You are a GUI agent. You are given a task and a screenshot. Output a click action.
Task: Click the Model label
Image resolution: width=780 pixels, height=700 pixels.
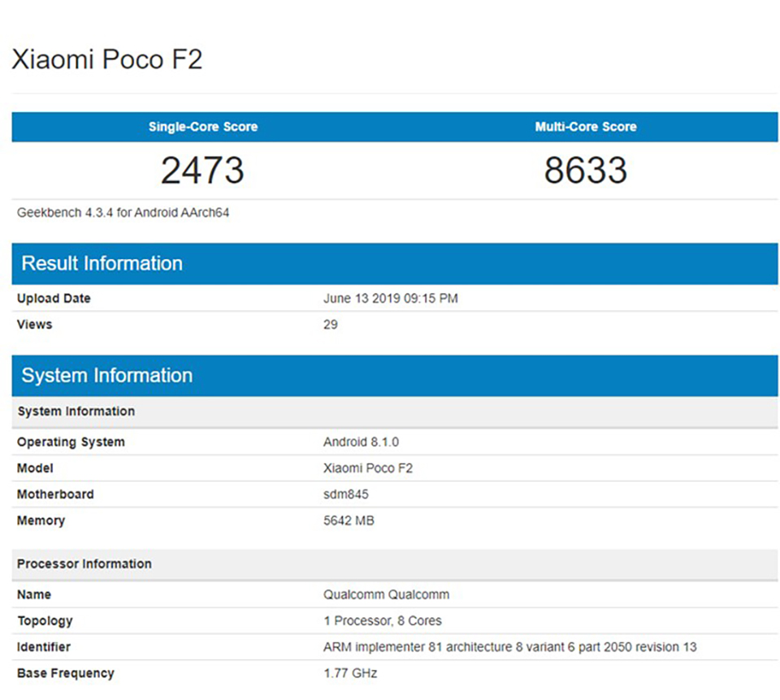pos(35,469)
